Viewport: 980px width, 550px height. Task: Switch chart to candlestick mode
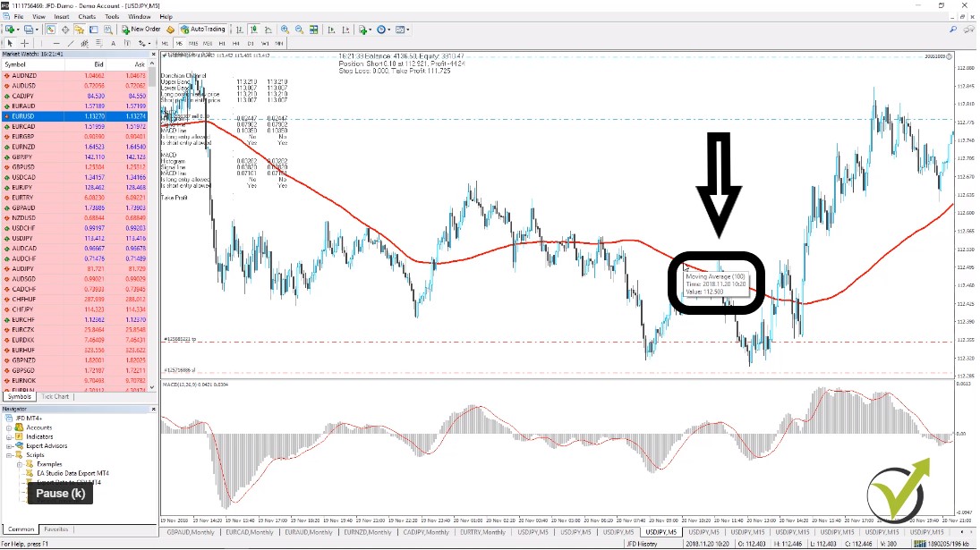coord(253,29)
